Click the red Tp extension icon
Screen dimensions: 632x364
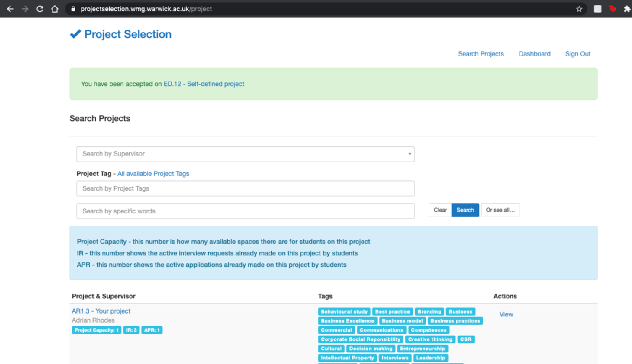(x=613, y=9)
